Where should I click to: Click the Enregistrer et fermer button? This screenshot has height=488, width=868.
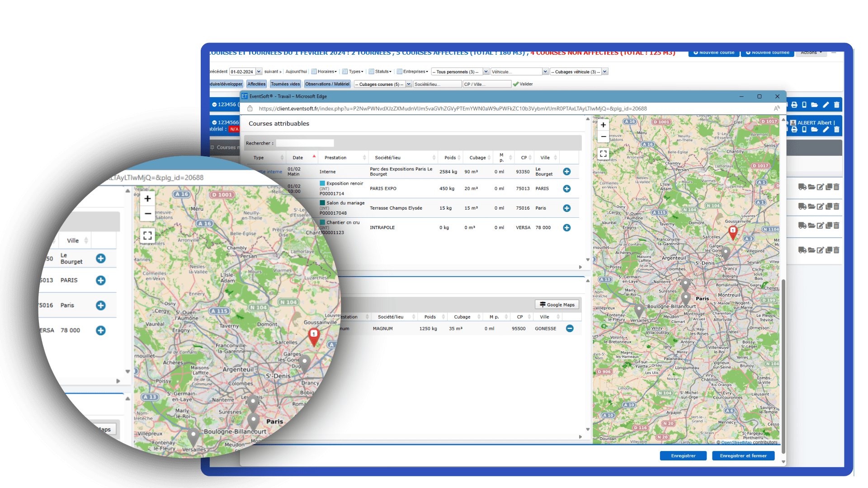[x=744, y=455]
